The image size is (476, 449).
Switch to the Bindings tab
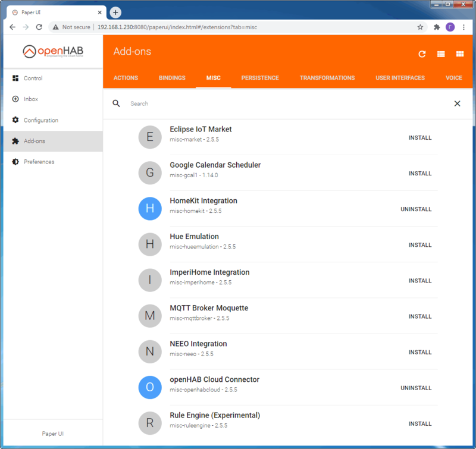172,78
